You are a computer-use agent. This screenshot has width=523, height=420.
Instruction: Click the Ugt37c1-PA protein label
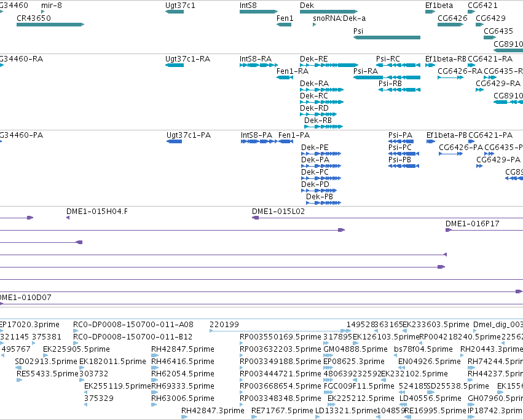[x=189, y=135]
